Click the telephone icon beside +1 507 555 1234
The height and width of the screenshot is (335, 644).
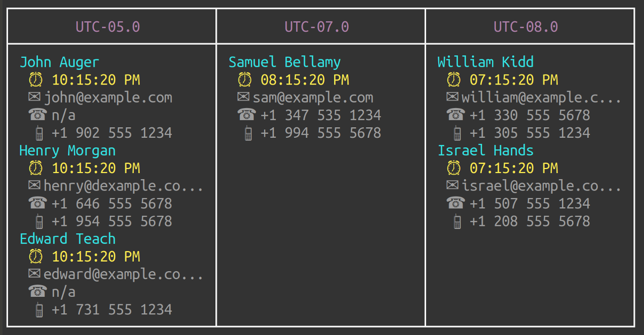[x=456, y=203]
